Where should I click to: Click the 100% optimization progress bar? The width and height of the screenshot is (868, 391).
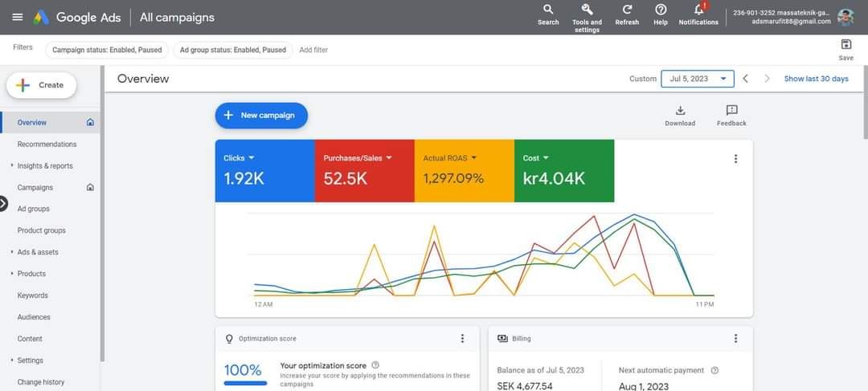pyautogui.click(x=245, y=383)
